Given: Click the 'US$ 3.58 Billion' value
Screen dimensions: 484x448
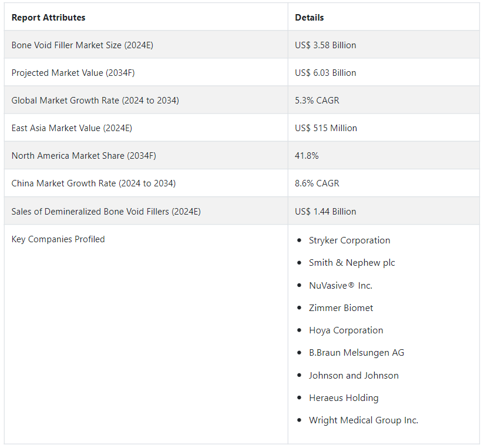Looking at the screenshot, I should point(325,45).
